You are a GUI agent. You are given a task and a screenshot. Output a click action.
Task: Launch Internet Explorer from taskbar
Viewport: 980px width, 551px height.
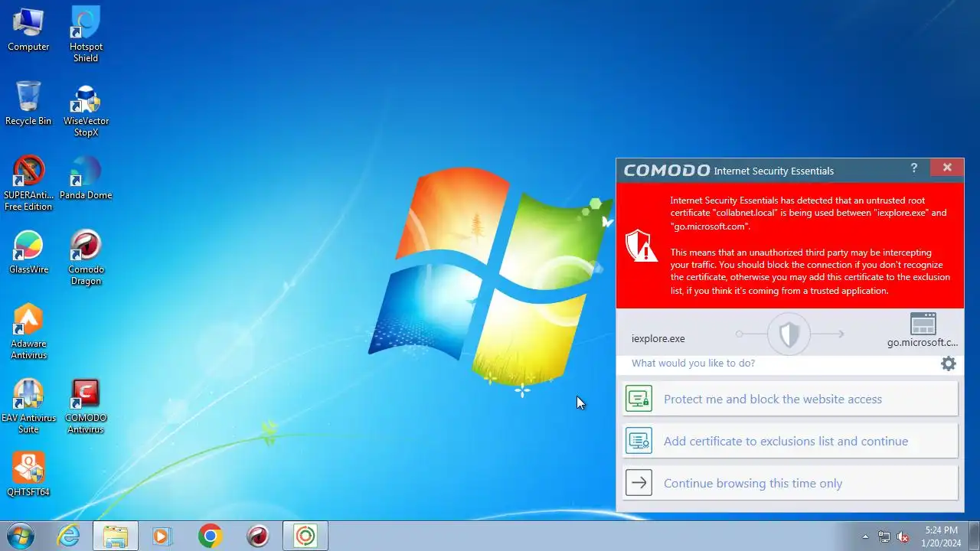pyautogui.click(x=69, y=536)
